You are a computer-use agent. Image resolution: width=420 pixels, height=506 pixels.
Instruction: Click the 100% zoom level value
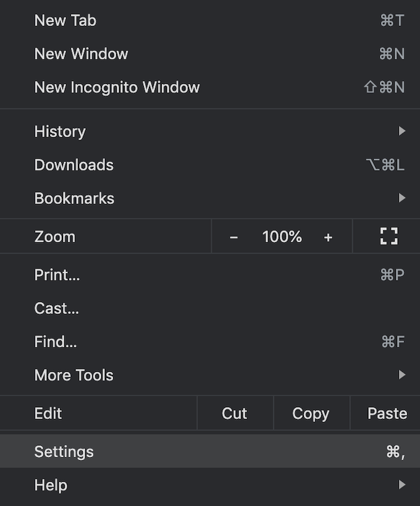(282, 237)
